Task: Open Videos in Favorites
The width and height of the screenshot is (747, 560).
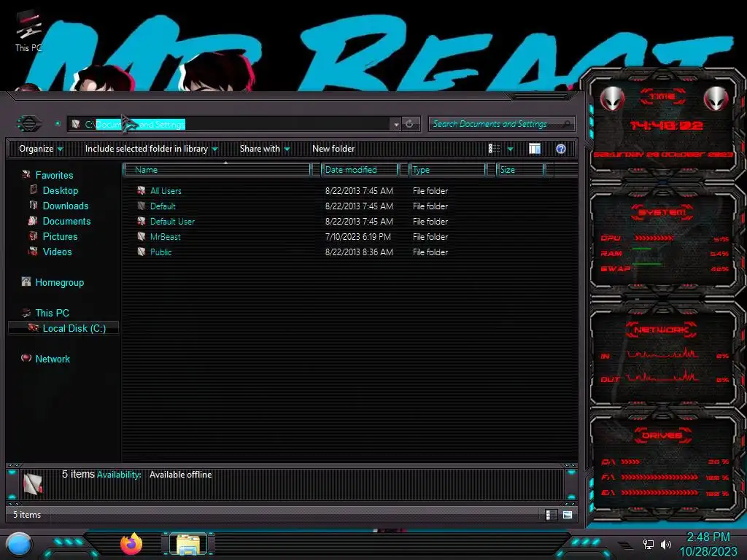Action: [x=57, y=252]
